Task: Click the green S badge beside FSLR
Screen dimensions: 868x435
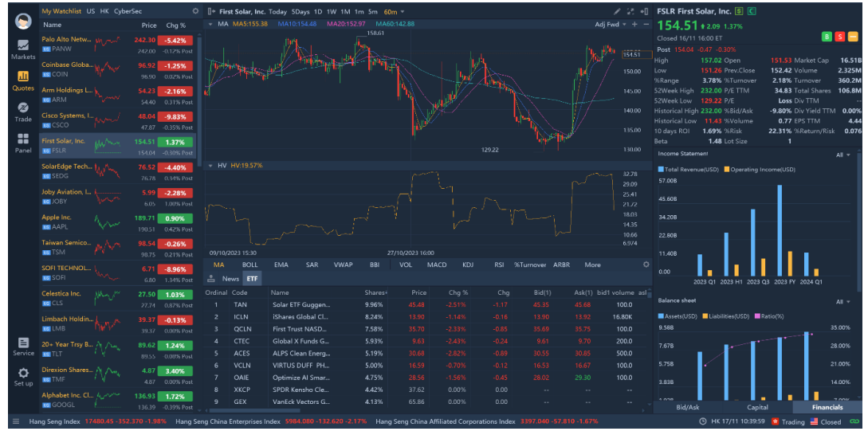Action: [x=740, y=11]
